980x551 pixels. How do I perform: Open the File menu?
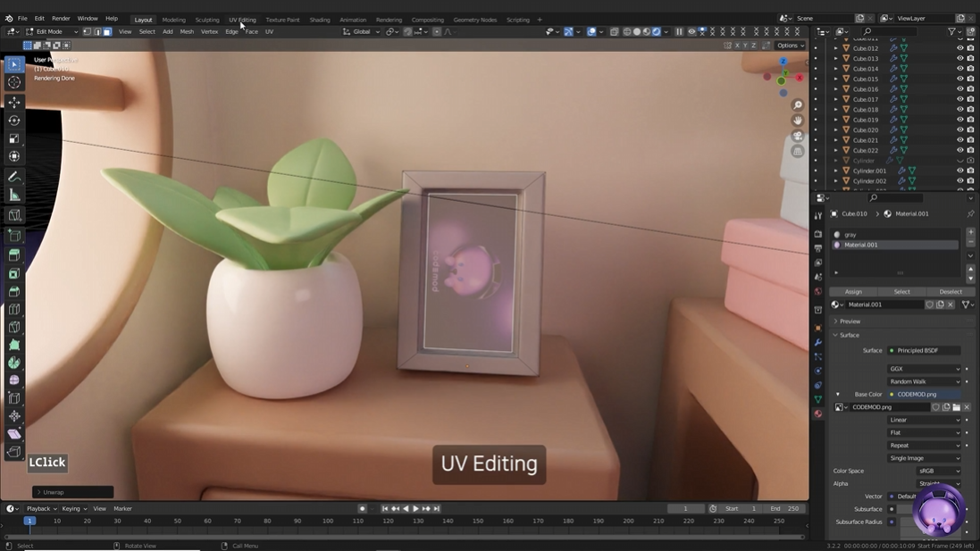pyautogui.click(x=21, y=19)
